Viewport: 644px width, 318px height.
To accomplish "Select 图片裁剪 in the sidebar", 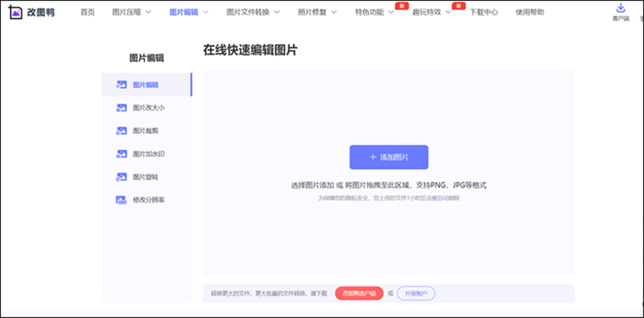I will (x=146, y=131).
